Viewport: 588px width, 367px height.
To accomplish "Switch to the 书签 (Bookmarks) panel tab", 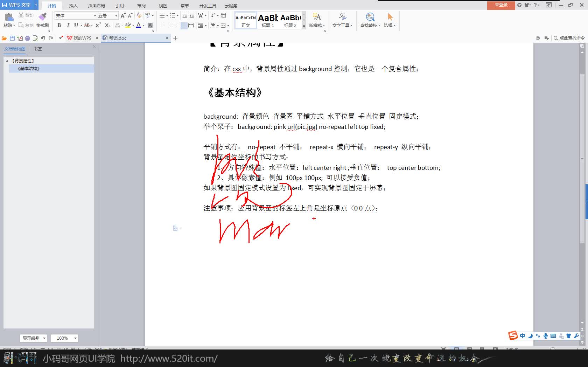I will point(38,49).
